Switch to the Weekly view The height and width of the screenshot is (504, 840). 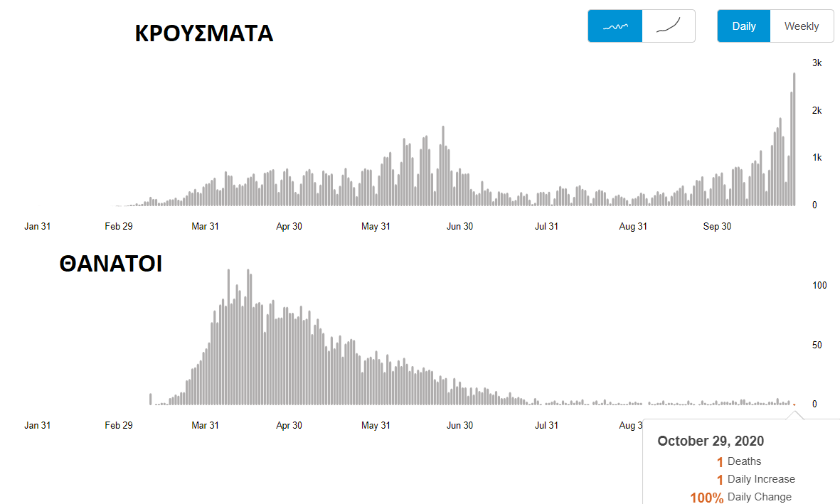(802, 26)
